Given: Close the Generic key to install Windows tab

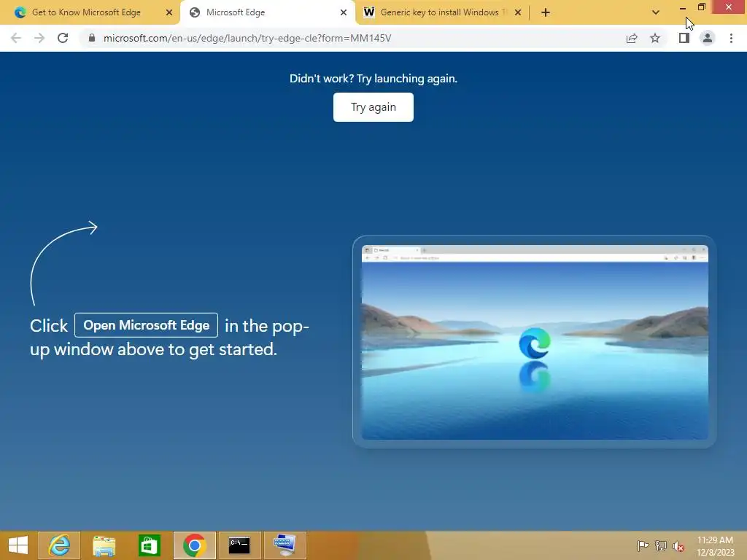Looking at the screenshot, I should [518, 12].
